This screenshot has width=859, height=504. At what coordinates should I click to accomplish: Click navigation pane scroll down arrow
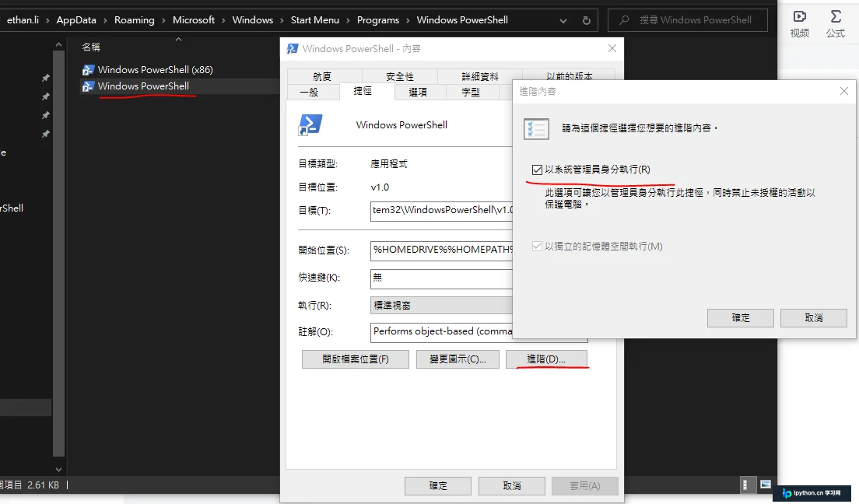[x=58, y=470]
